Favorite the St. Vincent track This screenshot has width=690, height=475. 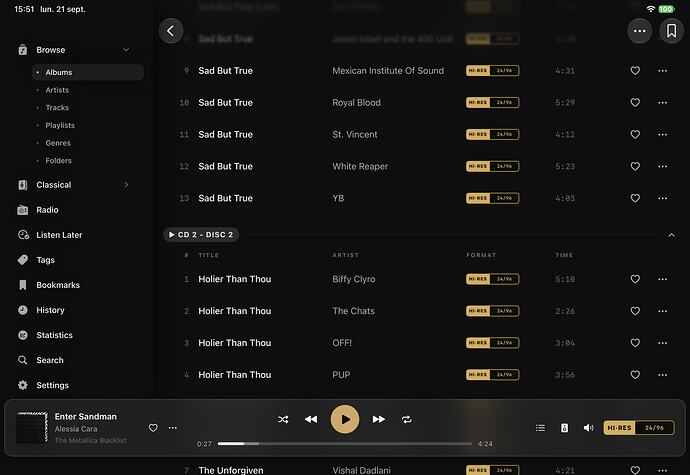pos(635,135)
